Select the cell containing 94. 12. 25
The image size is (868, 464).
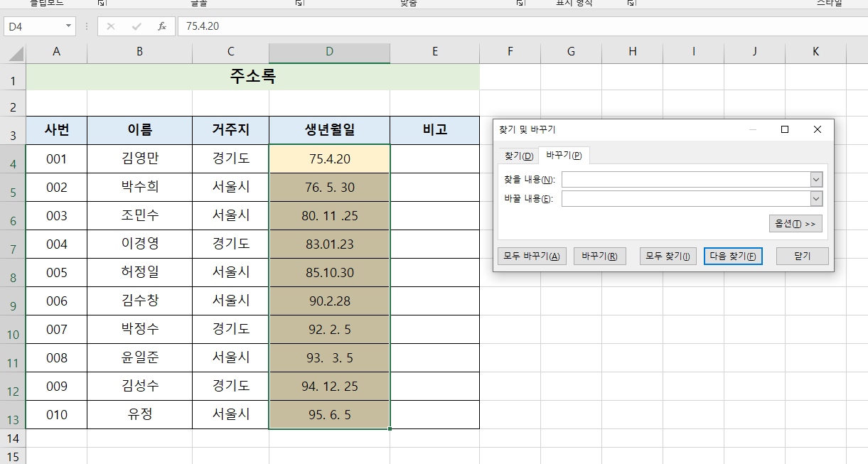tap(329, 386)
